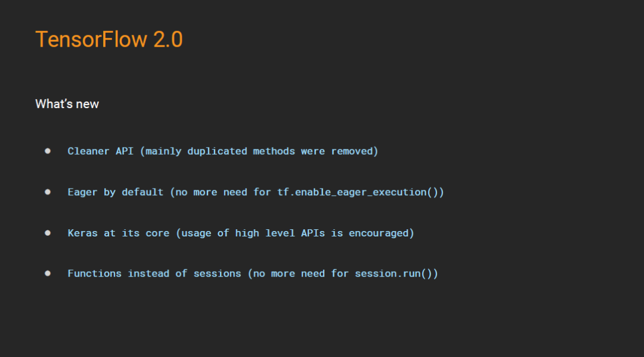
Task: Click the 2.0 version number in the title
Action: click(x=168, y=39)
